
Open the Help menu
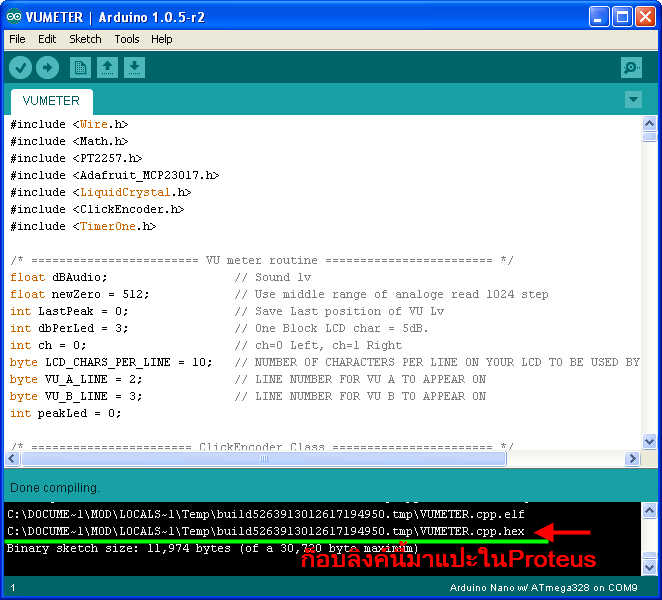pyautogui.click(x=162, y=39)
